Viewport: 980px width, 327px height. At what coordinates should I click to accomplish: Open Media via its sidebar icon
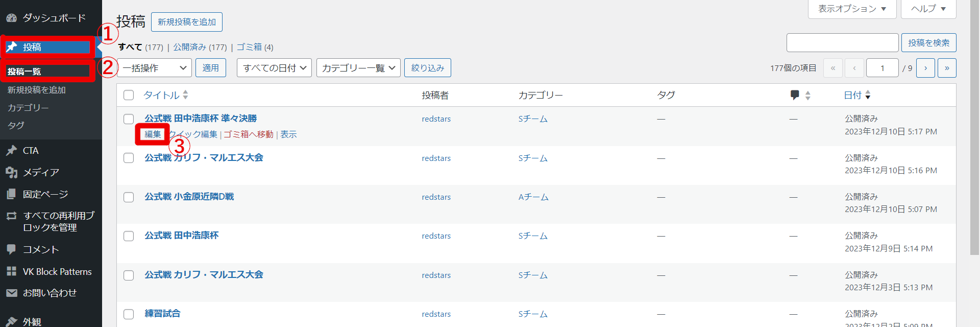click(x=11, y=173)
